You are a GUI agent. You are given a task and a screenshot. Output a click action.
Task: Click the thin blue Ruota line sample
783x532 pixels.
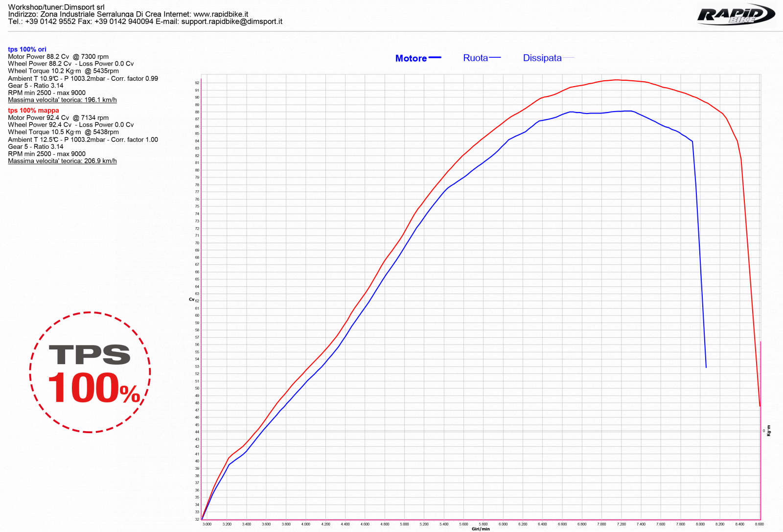(x=495, y=58)
